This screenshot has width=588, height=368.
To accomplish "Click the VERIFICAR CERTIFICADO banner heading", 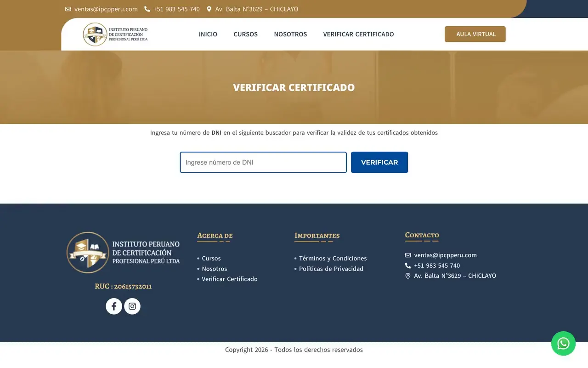I will coord(294,87).
